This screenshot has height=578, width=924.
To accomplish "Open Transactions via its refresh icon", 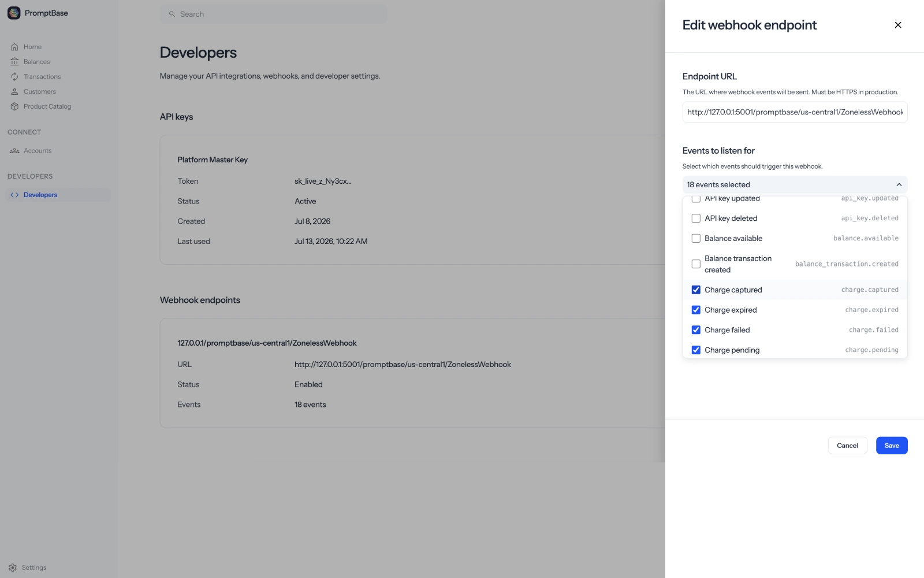I will pyautogui.click(x=14, y=77).
